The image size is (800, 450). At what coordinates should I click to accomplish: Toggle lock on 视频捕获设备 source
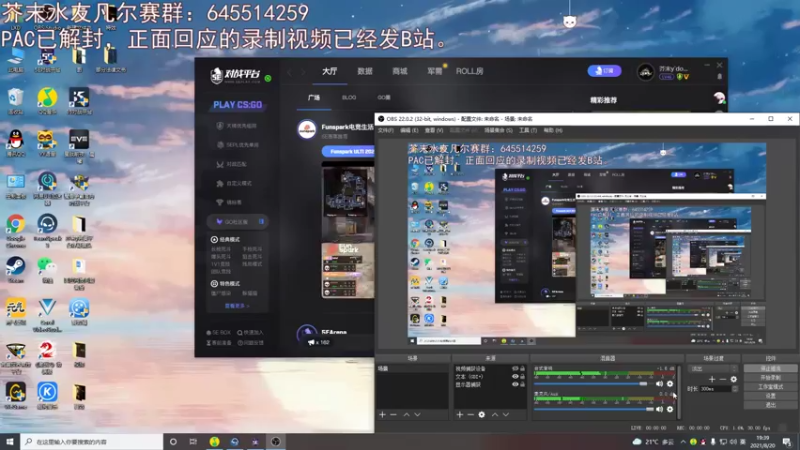tap(522, 368)
